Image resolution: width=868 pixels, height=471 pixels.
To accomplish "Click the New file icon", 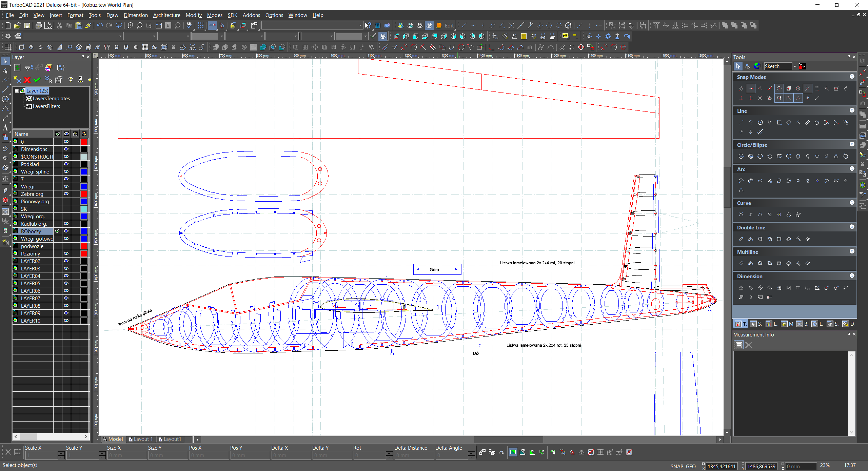I will pyautogui.click(x=8, y=25).
